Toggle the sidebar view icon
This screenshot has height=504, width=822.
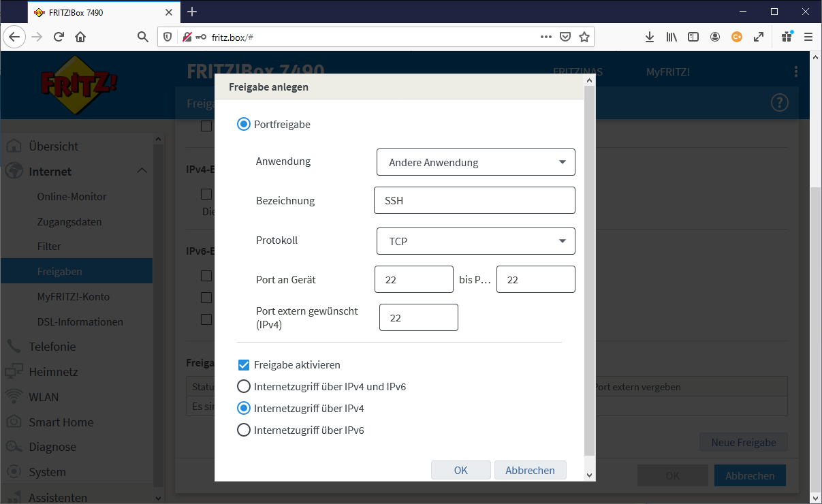[693, 37]
